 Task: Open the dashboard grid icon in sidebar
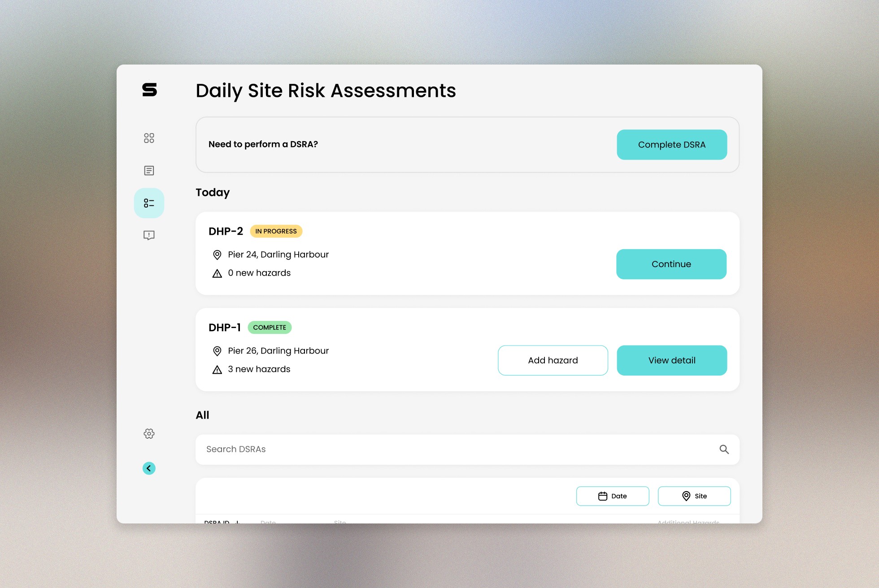coord(149,138)
